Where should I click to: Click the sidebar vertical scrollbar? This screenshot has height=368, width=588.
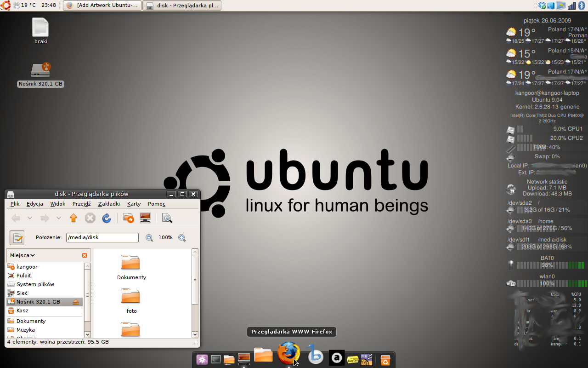click(x=87, y=300)
